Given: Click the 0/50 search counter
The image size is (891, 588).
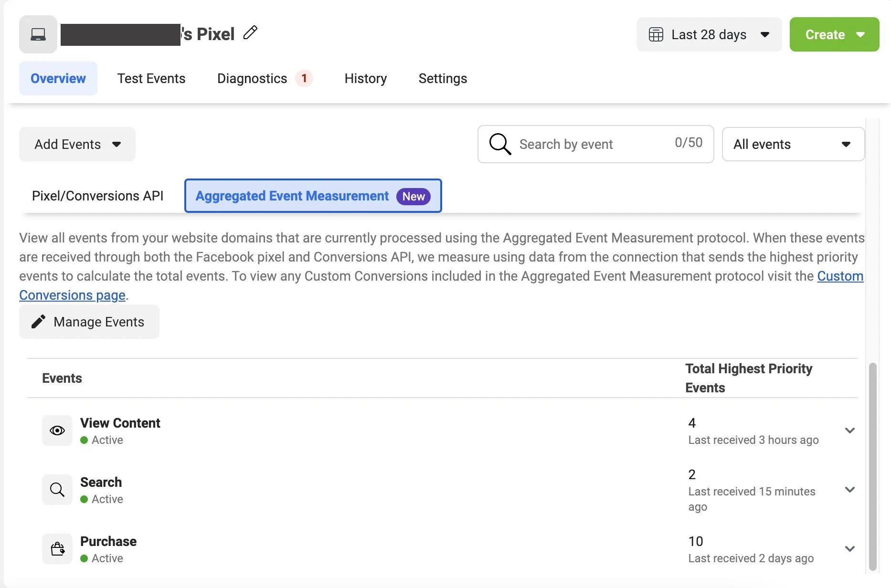Looking at the screenshot, I should point(689,142).
